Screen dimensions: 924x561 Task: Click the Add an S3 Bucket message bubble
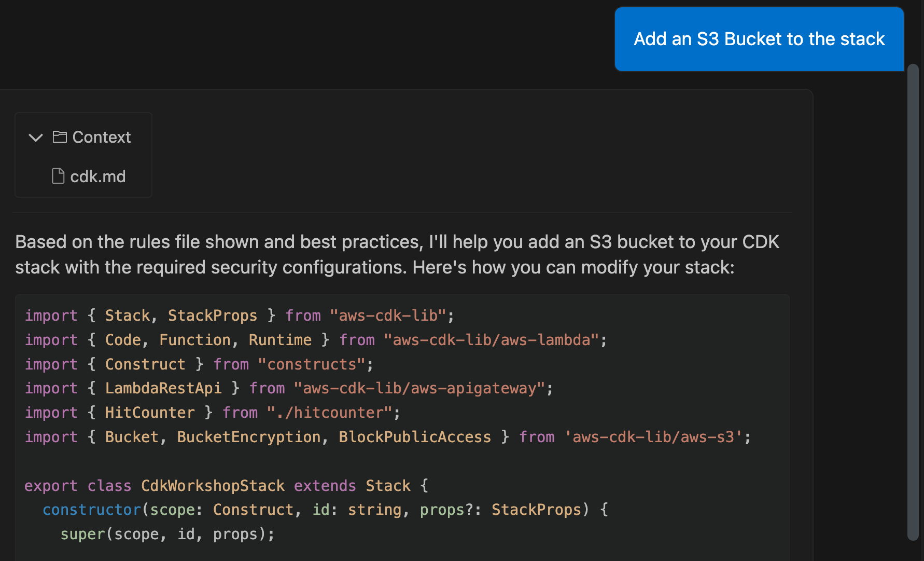[758, 39]
